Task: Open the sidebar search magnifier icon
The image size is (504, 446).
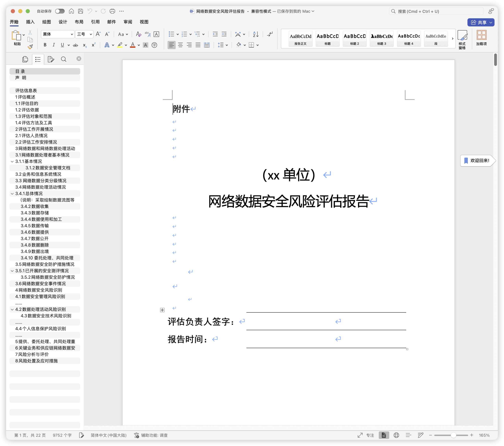Action: tap(64, 59)
